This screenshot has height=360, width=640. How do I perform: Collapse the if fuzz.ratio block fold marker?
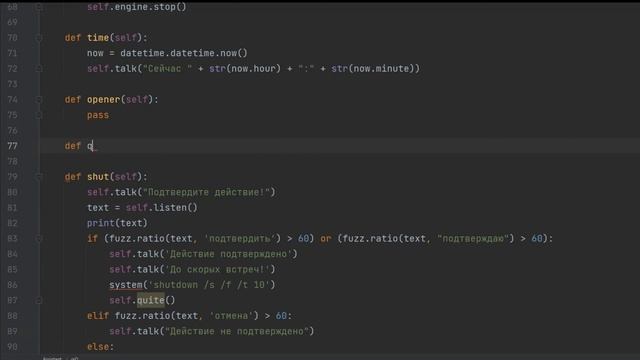38,238
